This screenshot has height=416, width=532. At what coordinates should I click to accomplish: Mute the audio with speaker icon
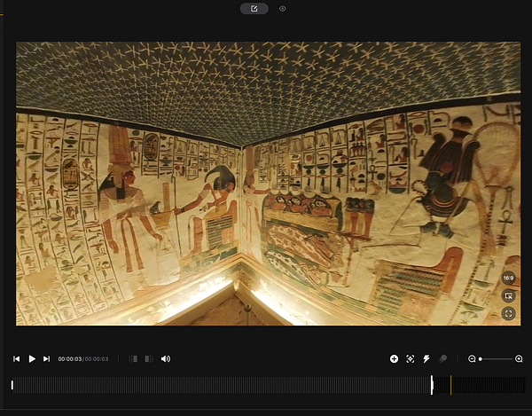tap(166, 358)
